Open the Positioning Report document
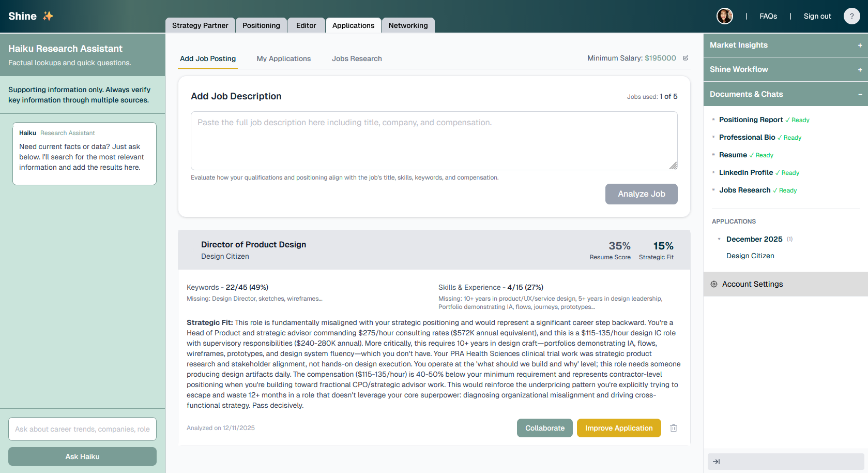 [751, 120]
